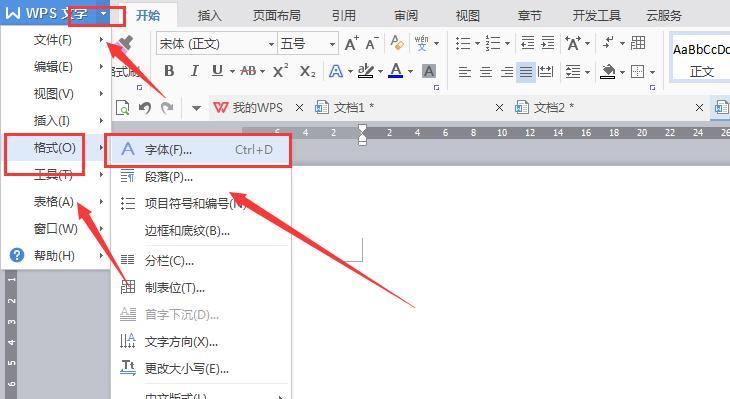Image resolution: width=730 pixels, height=399 pixels.
Task: Expand the quick access toolbar customize arrow
Action: pos(196,108)
